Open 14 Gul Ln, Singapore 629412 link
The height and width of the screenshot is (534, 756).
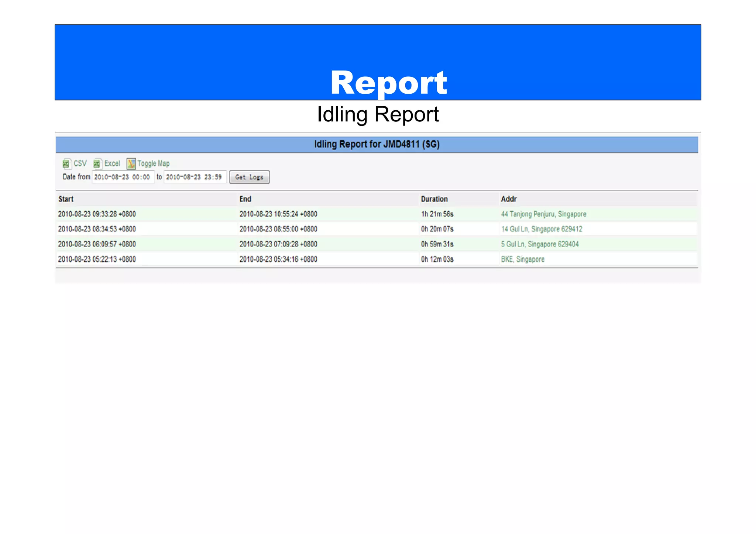[x=542, y=229]
